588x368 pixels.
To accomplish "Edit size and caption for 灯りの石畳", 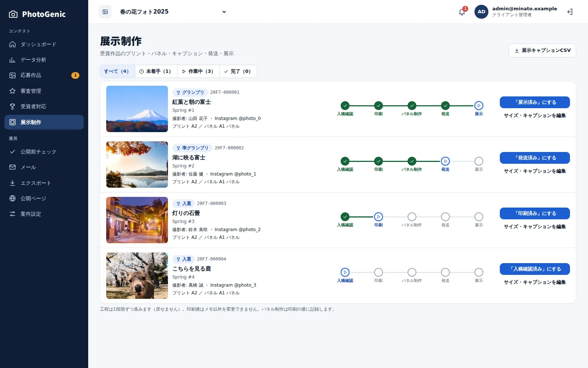I will point(535,227).
